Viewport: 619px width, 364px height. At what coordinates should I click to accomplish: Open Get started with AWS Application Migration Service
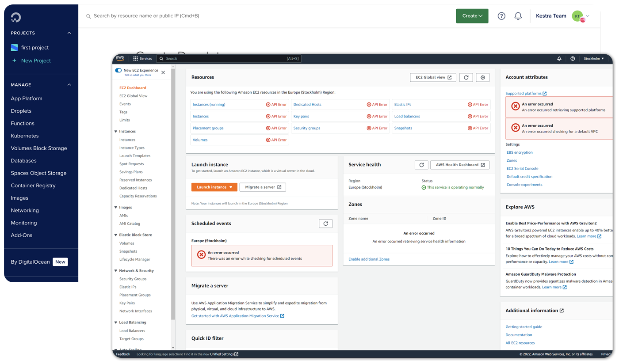point(238,316)
